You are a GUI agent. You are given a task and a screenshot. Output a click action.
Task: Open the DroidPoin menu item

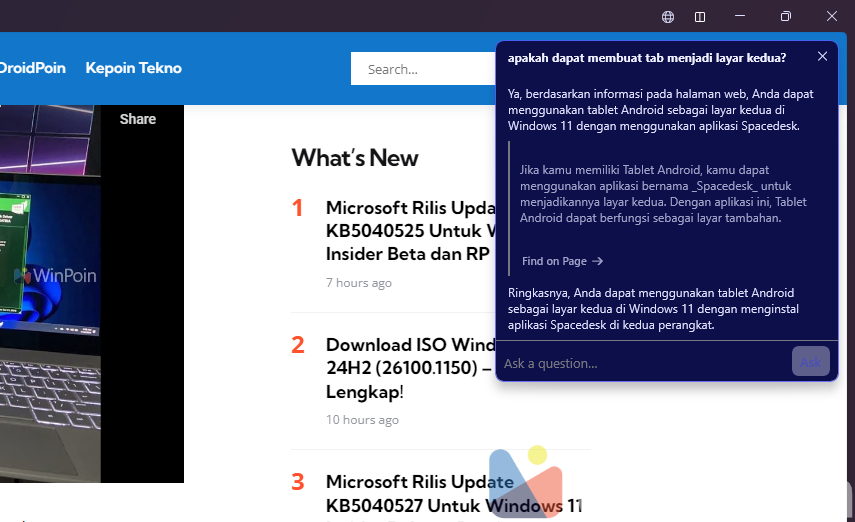pyautogui.click(x=32, y=68)
